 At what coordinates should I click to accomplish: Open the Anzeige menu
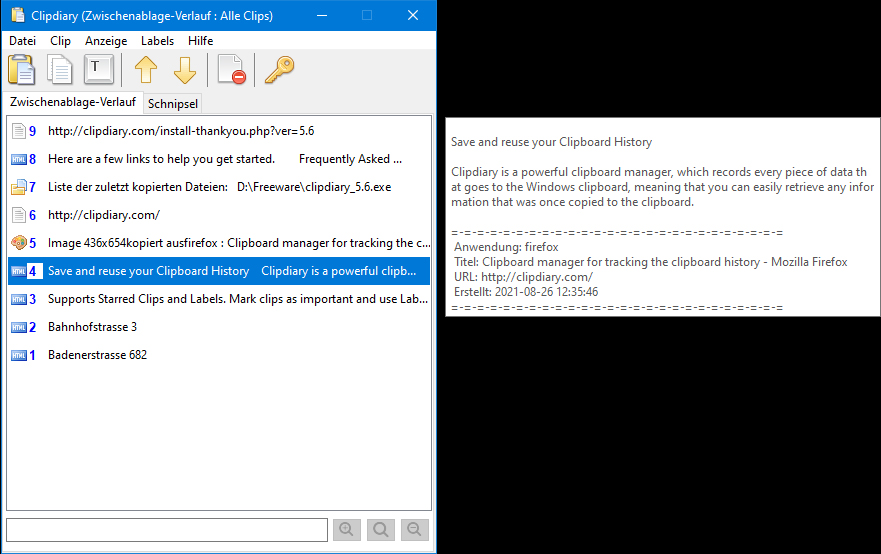tap(106, 40)
